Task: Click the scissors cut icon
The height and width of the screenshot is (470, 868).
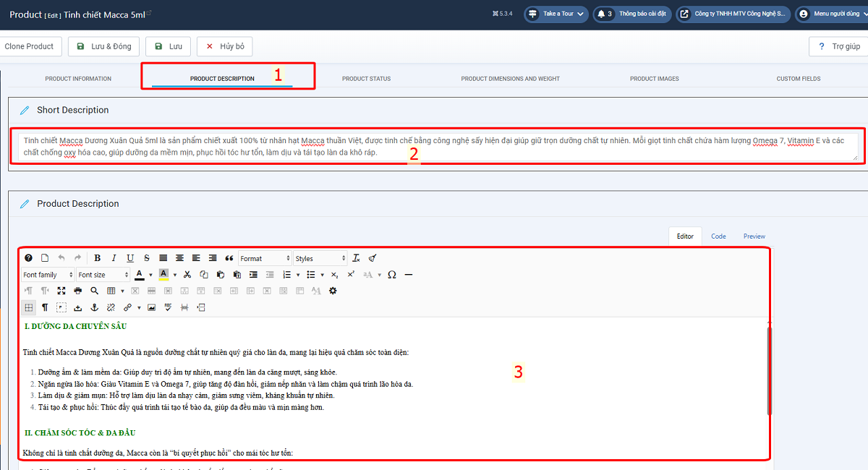Action: 187,275
